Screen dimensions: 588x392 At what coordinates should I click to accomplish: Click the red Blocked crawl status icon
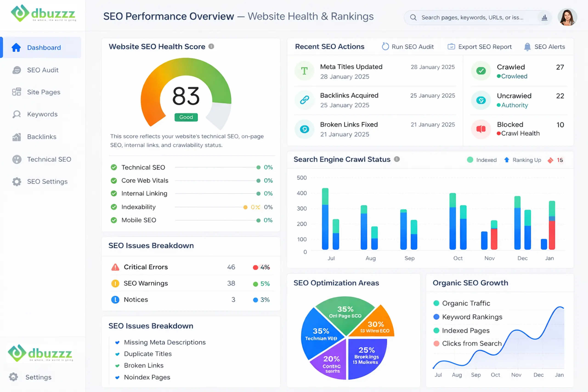pyautogui.click(x=481, y=129)
